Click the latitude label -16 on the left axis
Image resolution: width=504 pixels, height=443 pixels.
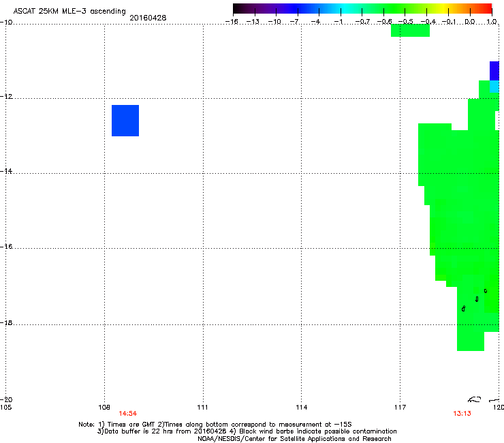tap(6, 247)
